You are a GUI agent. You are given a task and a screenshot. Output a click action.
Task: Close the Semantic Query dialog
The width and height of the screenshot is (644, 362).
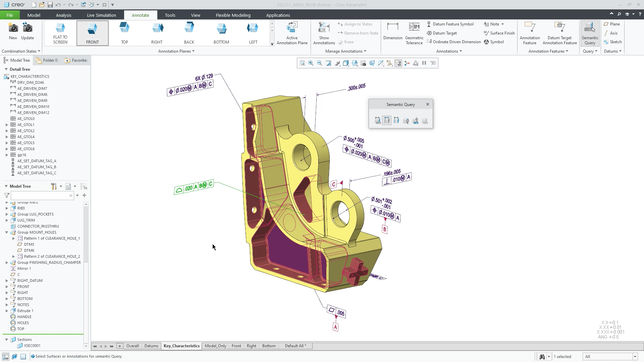(428, 104)
